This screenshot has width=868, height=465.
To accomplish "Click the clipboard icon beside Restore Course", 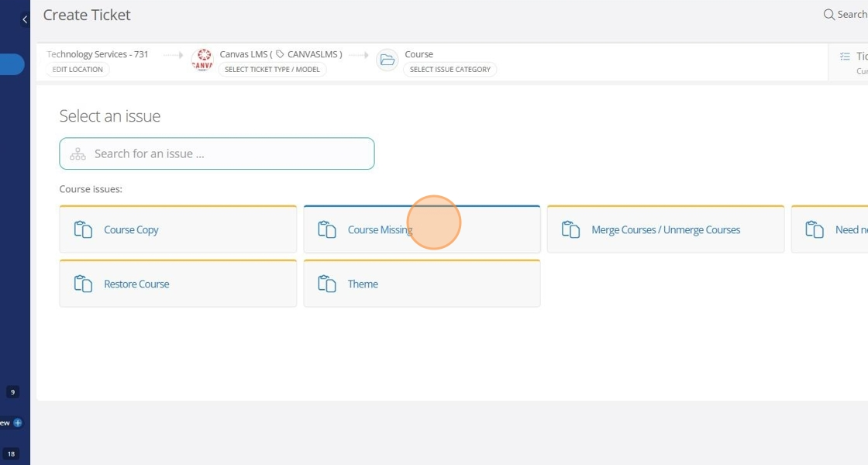I will pyautogui.click(x=83, y=284).
